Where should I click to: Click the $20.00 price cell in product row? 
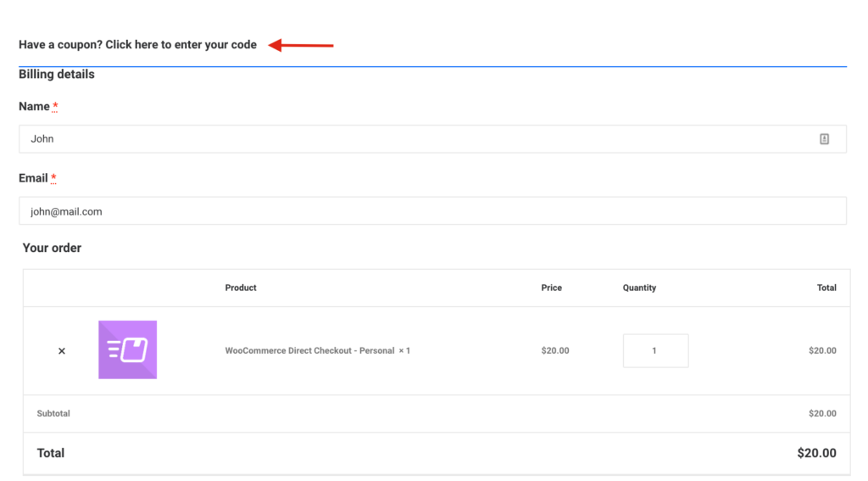click(555, 350)
